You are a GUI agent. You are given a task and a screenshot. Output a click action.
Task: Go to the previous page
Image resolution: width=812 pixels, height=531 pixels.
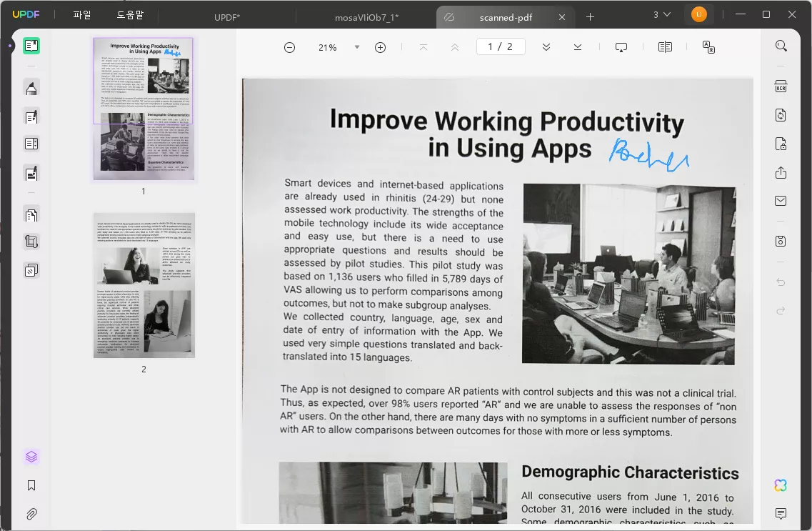[x=455, y=47]
